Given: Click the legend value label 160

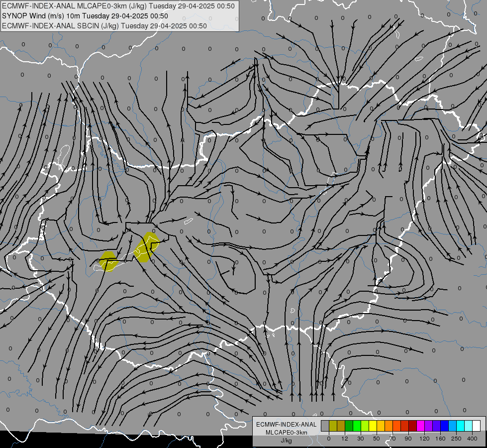Looking at the screenshot, I should [440, 439].
